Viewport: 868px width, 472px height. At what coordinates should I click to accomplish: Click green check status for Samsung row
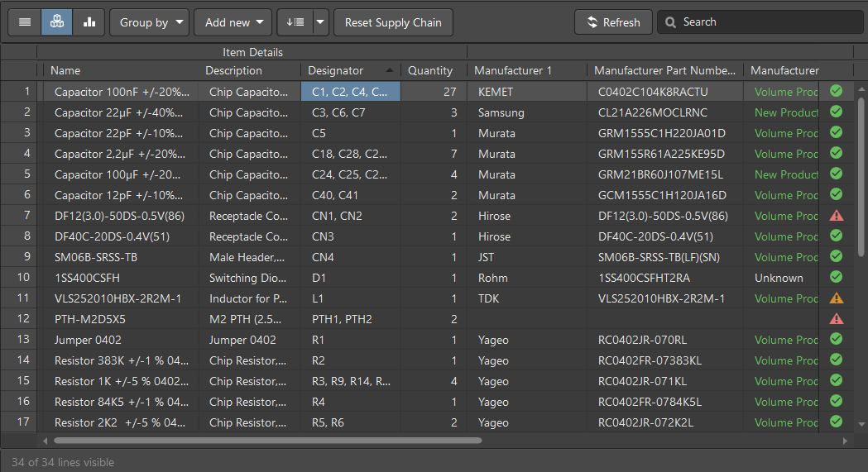(x=836, y=112)
